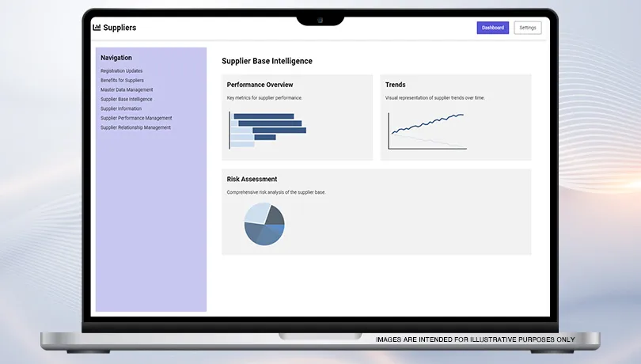
Task: Click the Risk Assessment pie chart
Action: pos(264,224)
